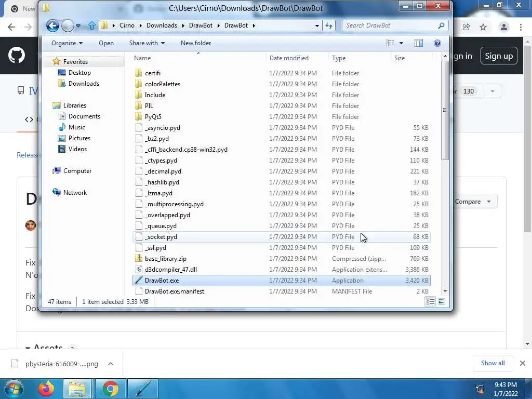Switch to large icons view in status bar

(442, 301)
